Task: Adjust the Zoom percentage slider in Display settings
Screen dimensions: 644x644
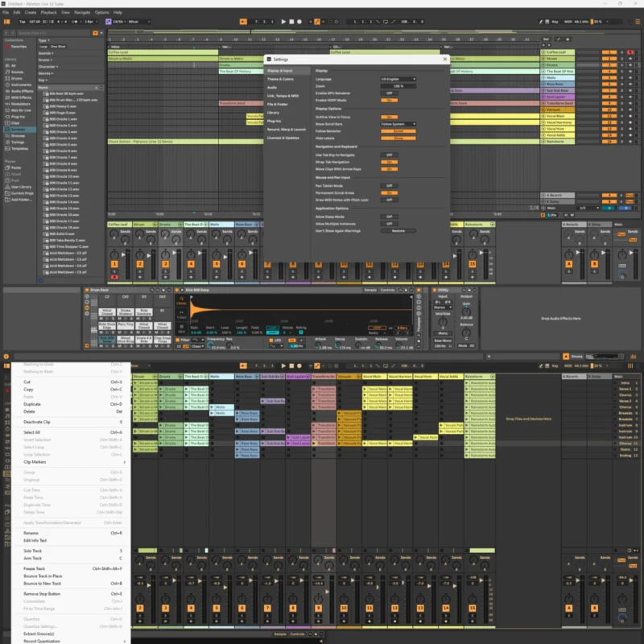Action: (x=398, y=86)
